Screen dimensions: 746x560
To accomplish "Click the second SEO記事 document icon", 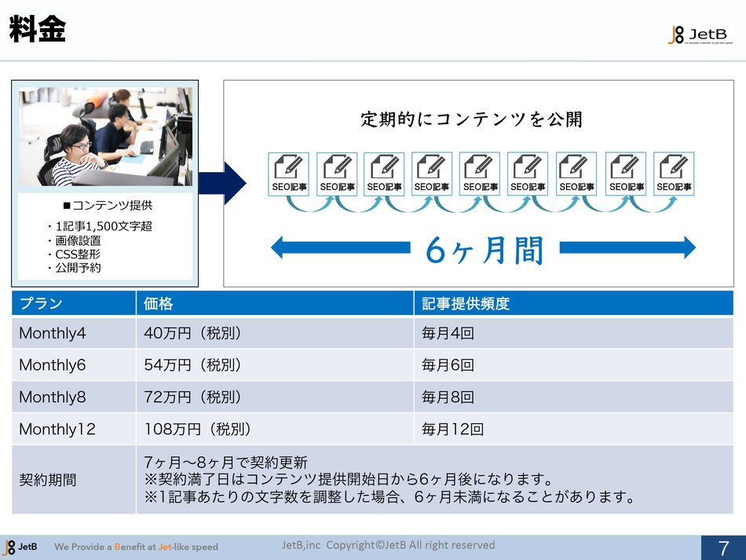I will (337, 174).
